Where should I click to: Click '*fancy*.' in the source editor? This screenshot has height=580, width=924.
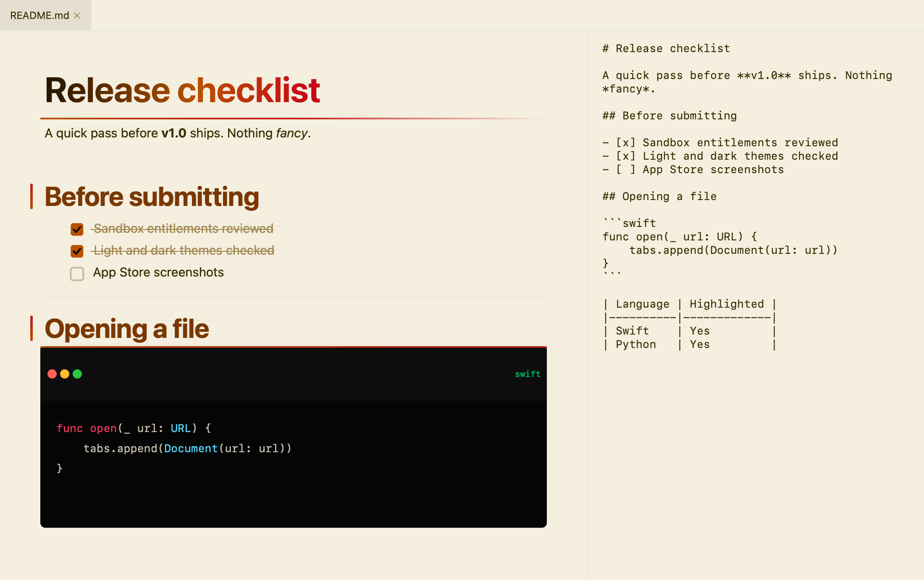(x=629, y=89)
